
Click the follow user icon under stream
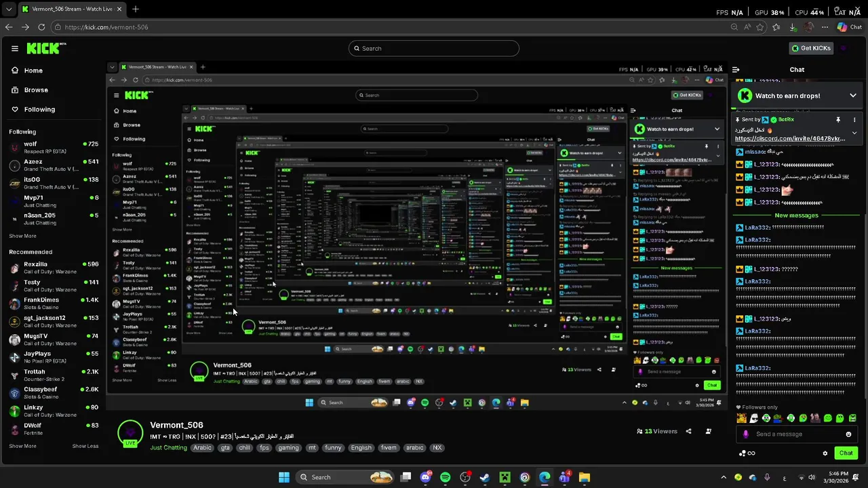(x=709, y=431)
